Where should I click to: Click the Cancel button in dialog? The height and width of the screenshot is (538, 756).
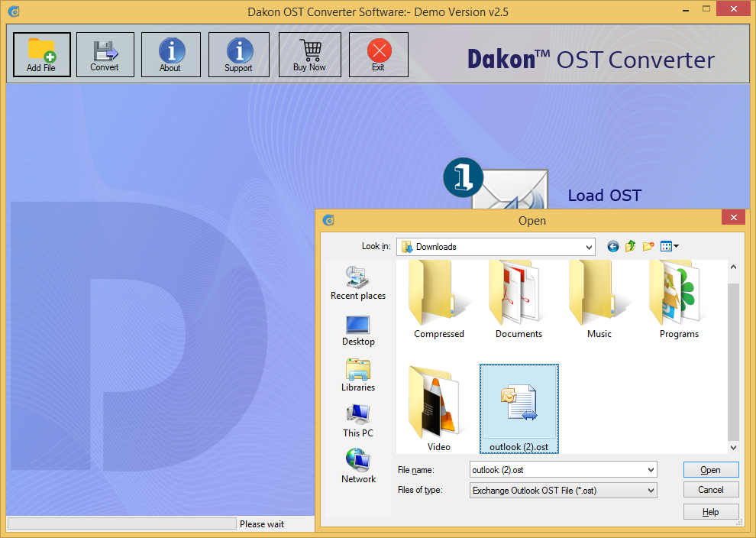(711, 490)
